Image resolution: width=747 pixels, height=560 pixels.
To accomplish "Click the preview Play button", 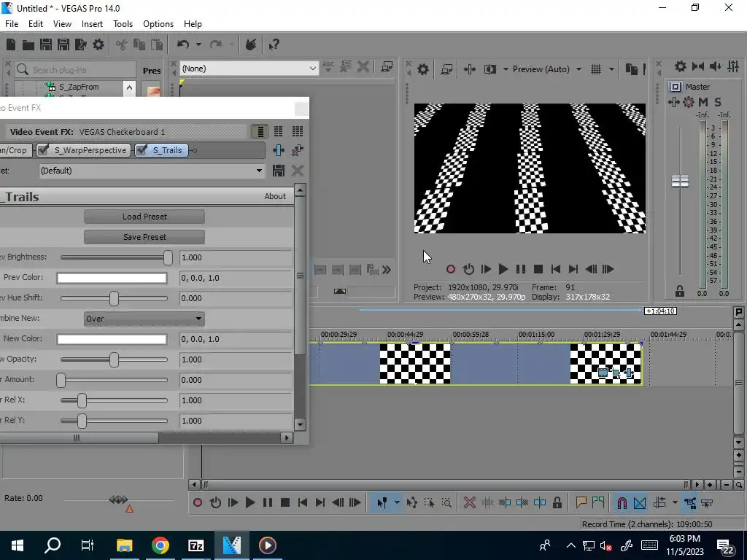I will 503,269.
